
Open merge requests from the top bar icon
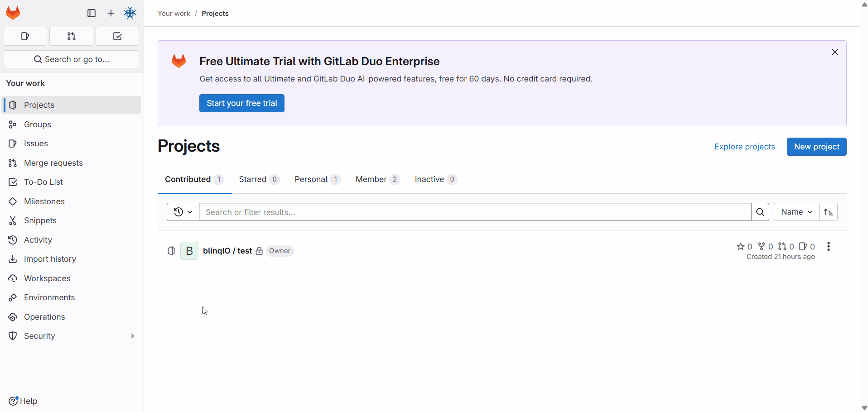[71, 36]
